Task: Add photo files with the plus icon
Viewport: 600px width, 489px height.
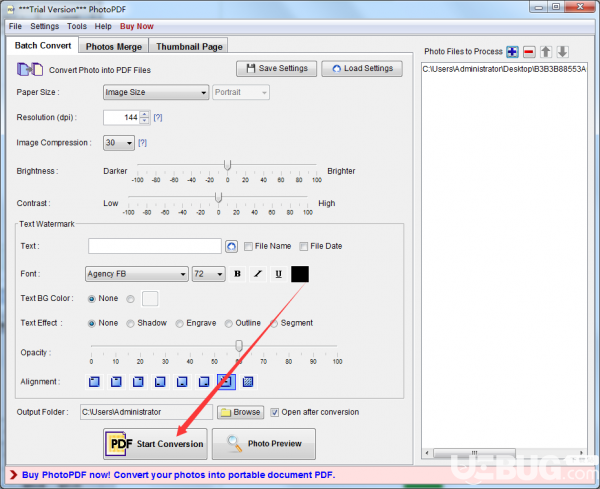Action: pyautogui.click(x=512, y=52)
